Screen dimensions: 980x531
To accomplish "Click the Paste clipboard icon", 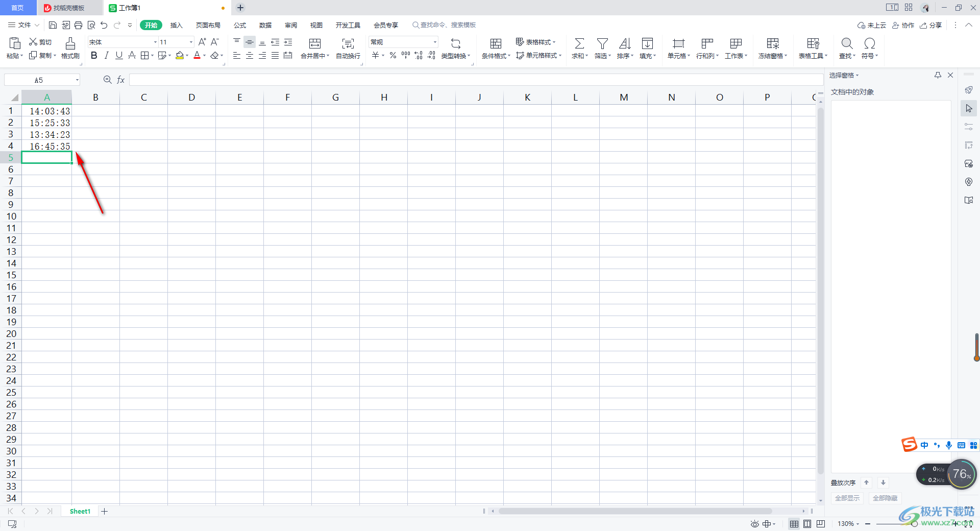I will (15, 43).
